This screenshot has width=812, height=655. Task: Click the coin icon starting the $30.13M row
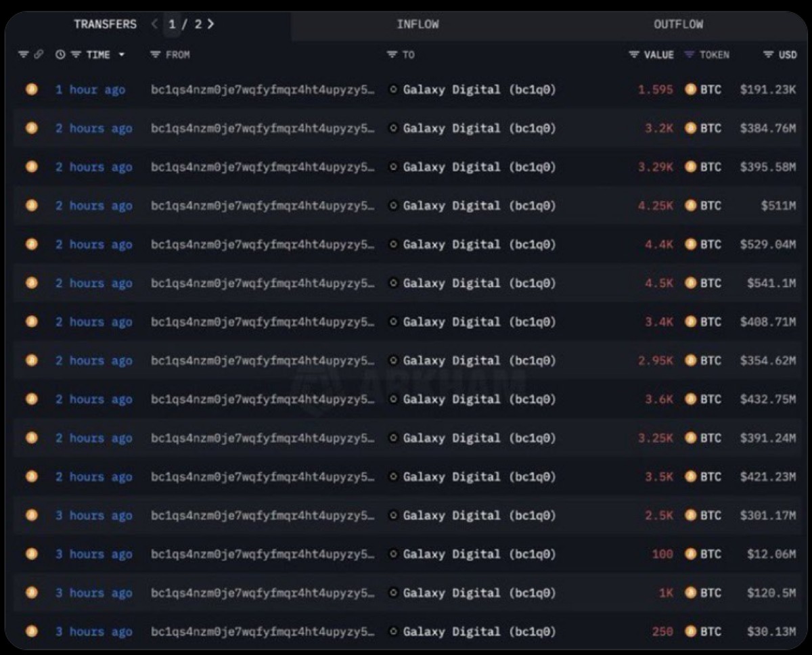click(x=31, y=631)
